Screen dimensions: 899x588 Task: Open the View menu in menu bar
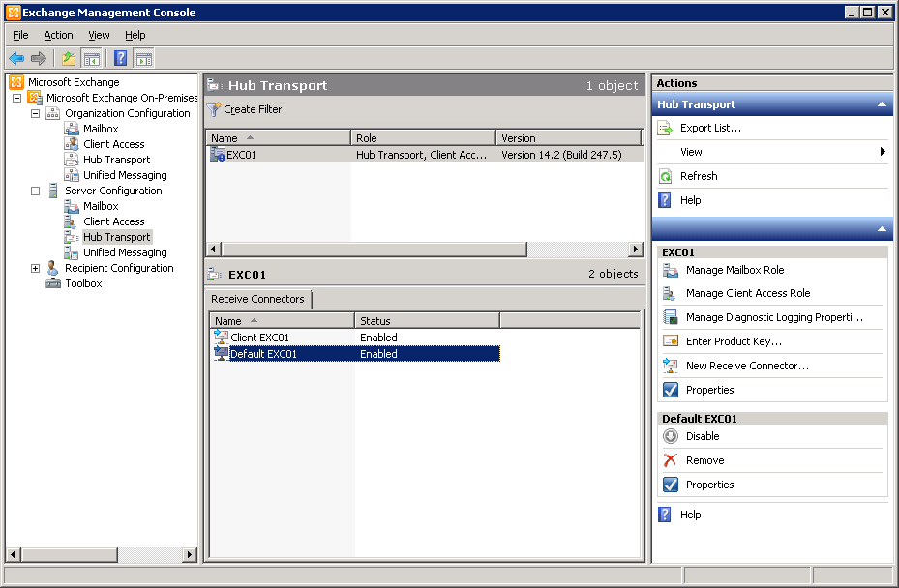coord(99,35)
